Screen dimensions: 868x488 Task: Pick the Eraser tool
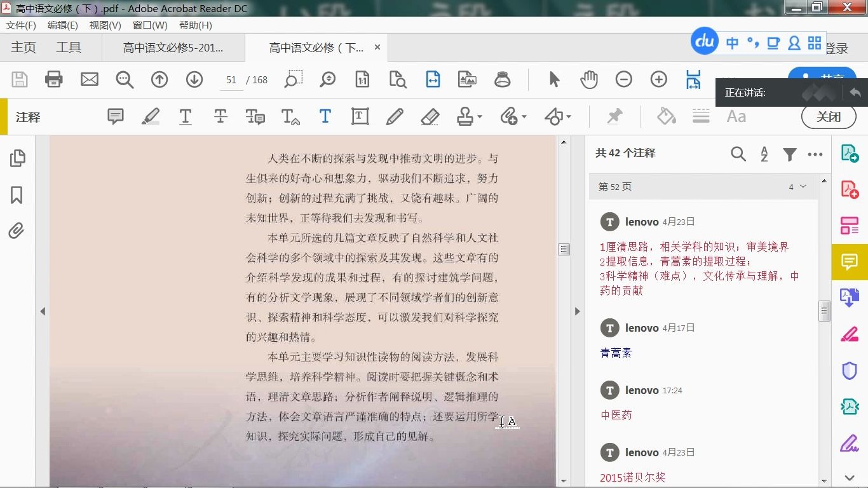(430, 116)
